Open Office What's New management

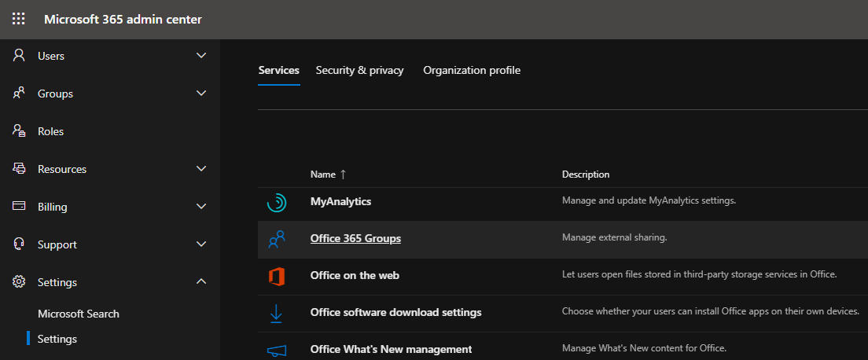(x=391, y=349)
